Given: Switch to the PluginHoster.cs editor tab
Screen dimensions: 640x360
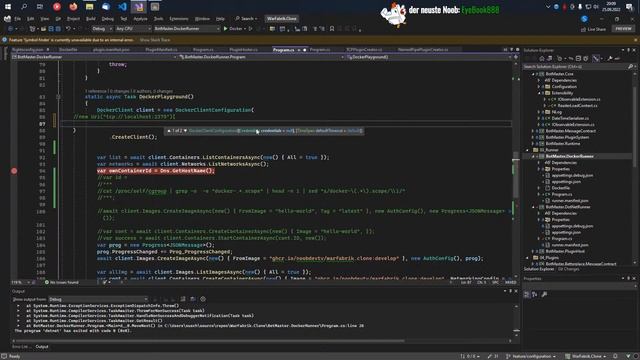Looking at the screenshot, I should (x=244, y=50).
